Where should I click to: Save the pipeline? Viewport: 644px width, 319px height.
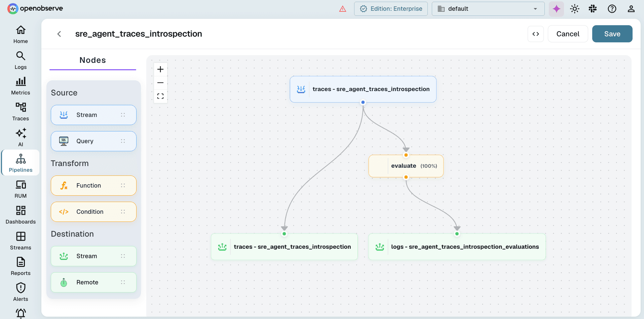[x=612, y=34]
